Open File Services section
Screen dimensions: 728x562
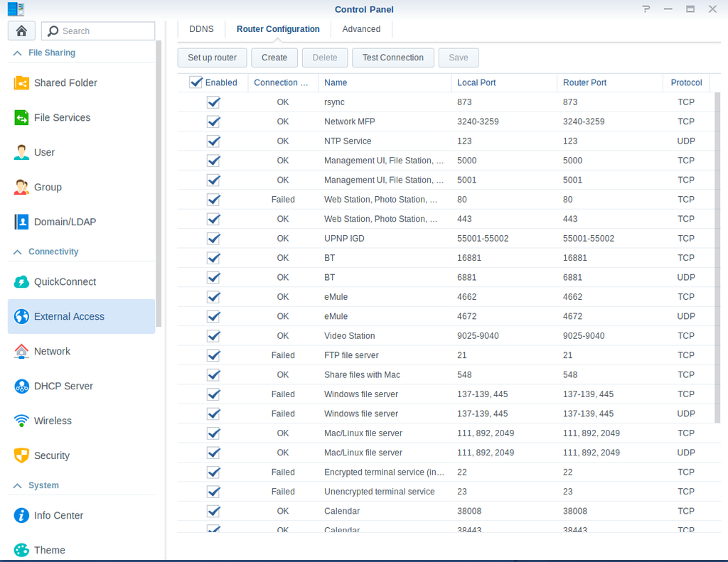tap(81, 118)
